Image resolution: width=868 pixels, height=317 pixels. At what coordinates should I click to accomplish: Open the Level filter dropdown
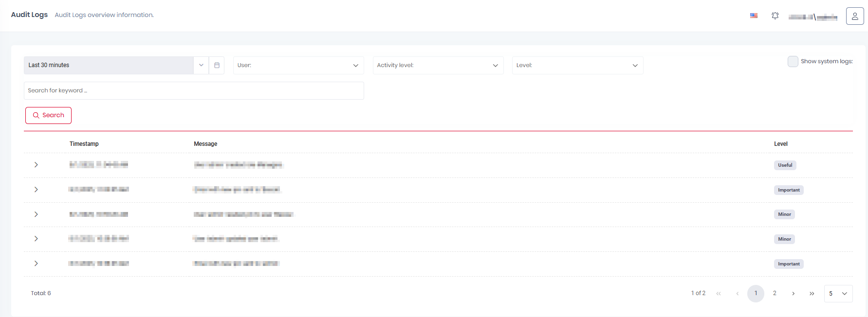coord(577,65)
